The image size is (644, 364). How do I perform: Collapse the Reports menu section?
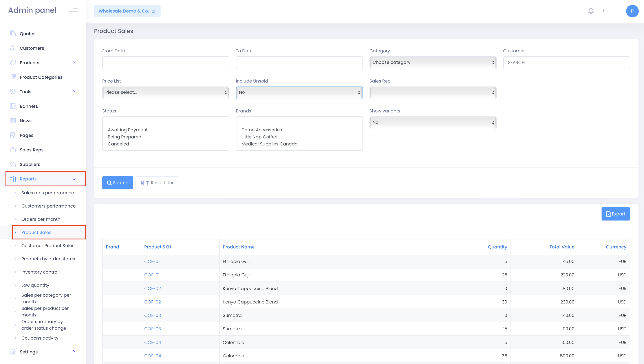coord(74,179)
